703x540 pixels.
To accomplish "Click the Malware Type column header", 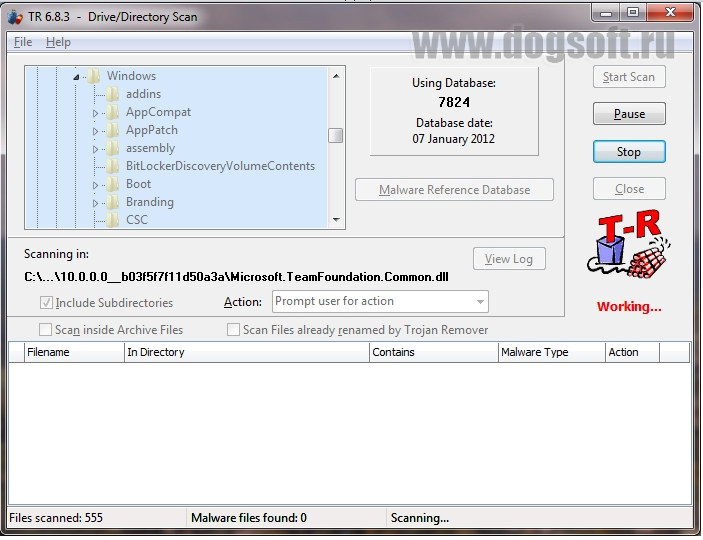I will [x=551, y=352].
